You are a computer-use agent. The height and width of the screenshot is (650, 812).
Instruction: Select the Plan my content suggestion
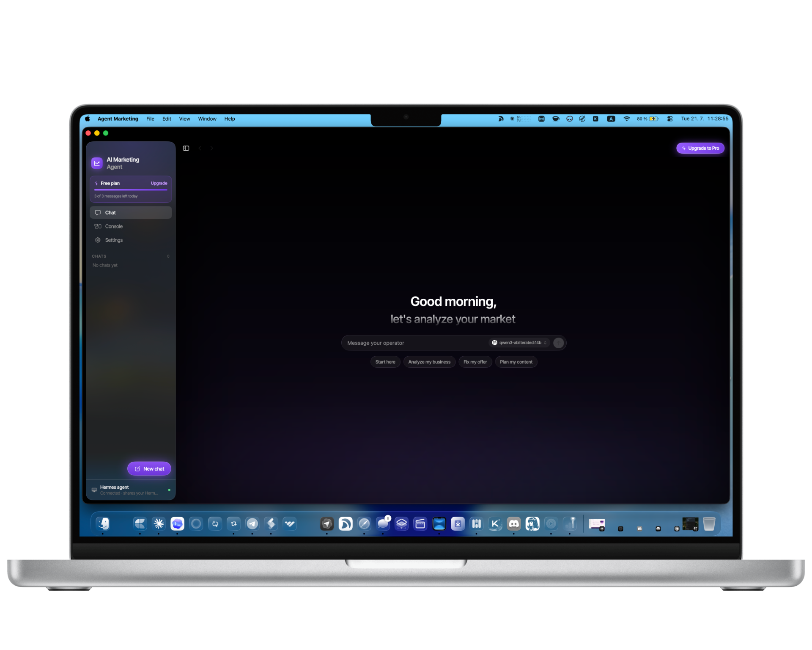pyautogui.click(x=516, y=362)
